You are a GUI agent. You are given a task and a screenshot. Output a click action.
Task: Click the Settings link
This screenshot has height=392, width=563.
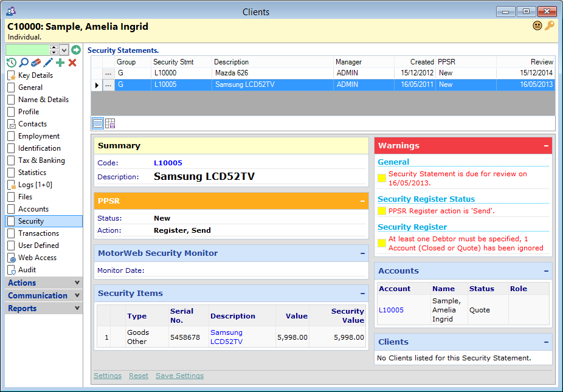(108, 376)
